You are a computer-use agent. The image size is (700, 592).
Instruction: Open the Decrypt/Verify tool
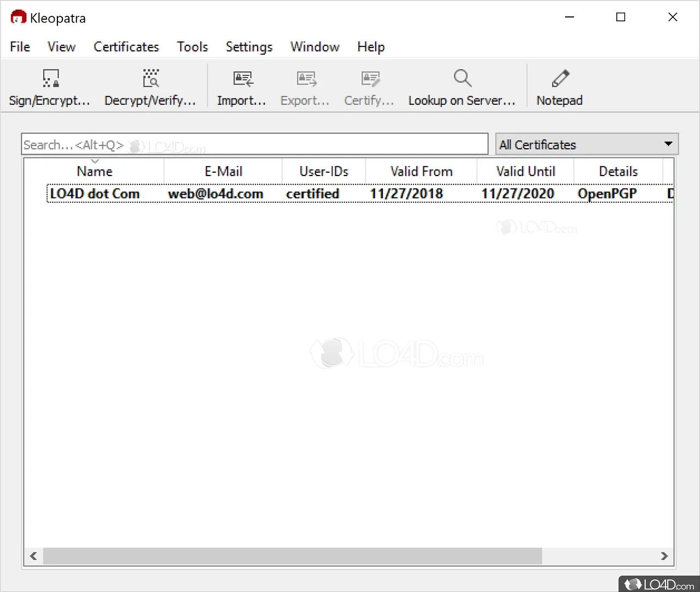150,86
